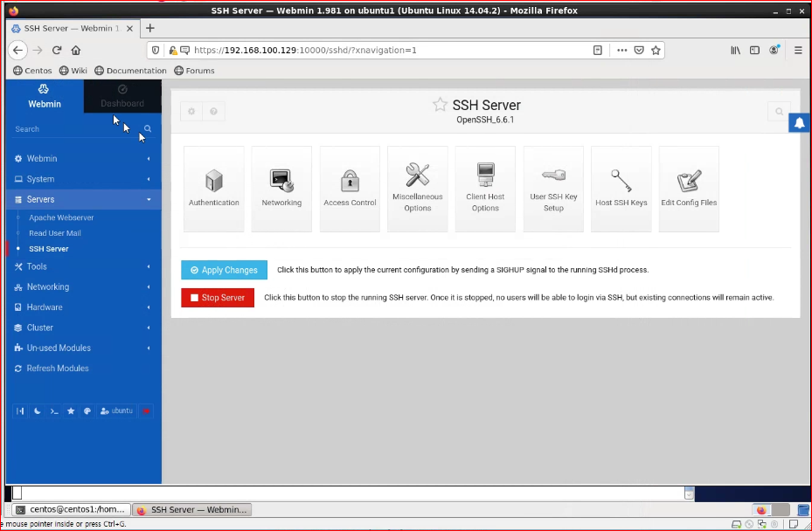This screenshot has height=531, width=812.
Task: Open Read User Mail module
Action: [55, 233]
